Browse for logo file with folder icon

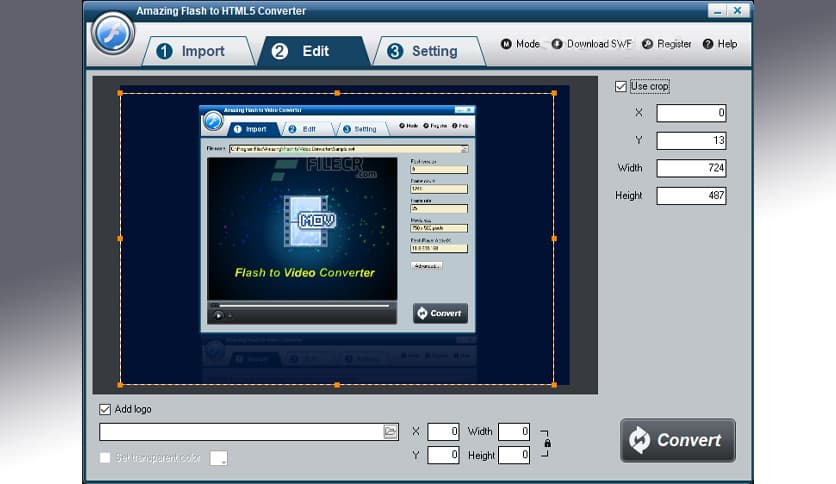tap(390, 432)
